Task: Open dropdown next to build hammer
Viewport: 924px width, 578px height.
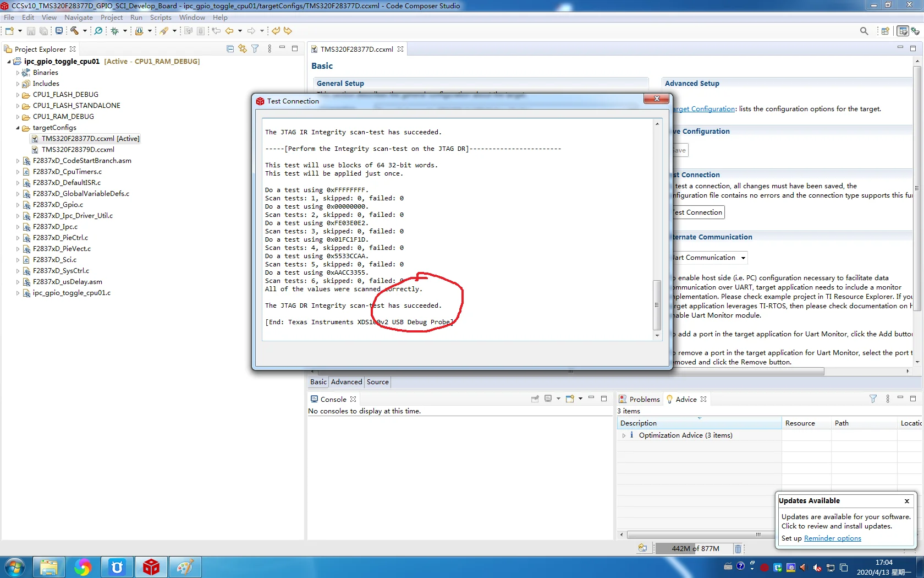Action: (x=85, y=31)
